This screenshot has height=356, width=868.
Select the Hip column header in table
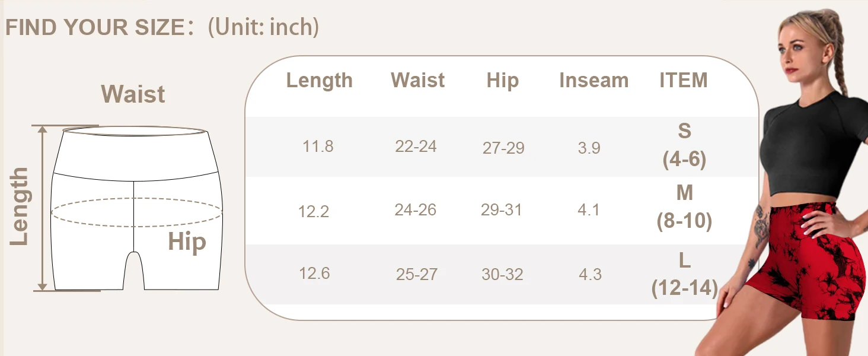click(x=502, y=81)
